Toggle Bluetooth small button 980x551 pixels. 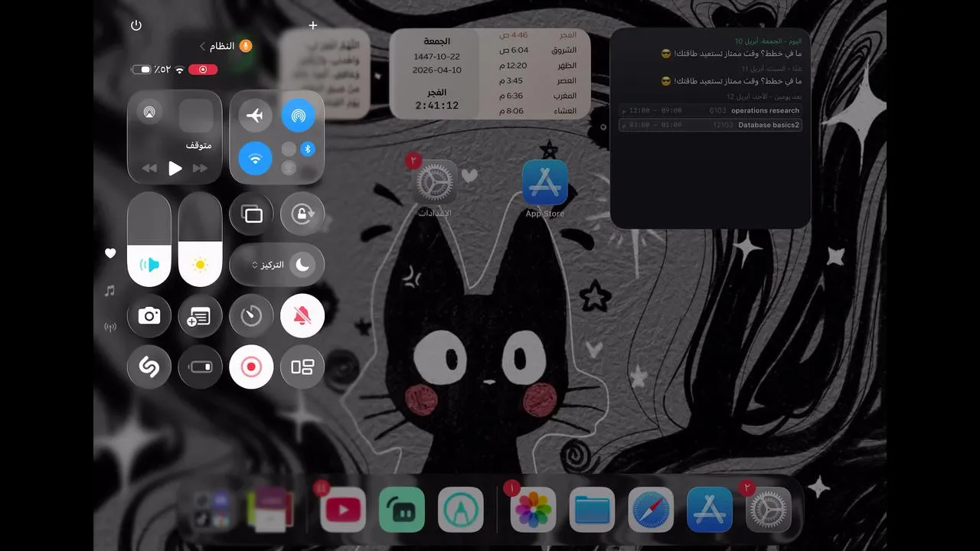(309, 149)
